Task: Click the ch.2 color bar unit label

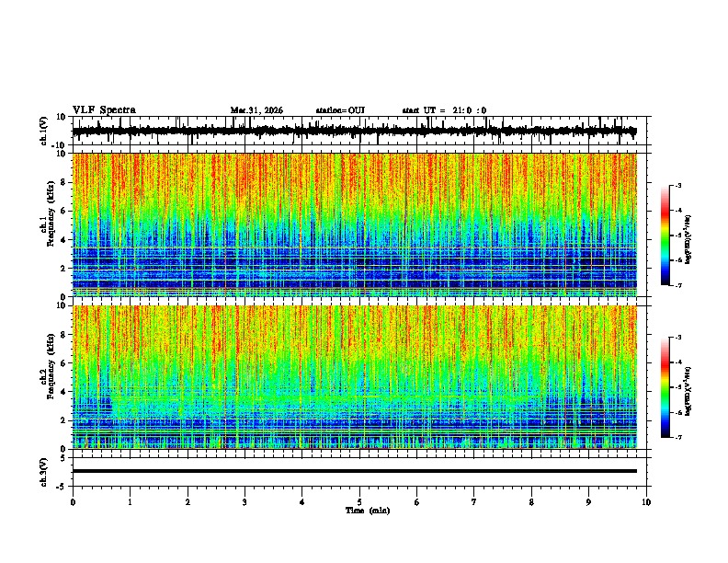Action: 688,391
